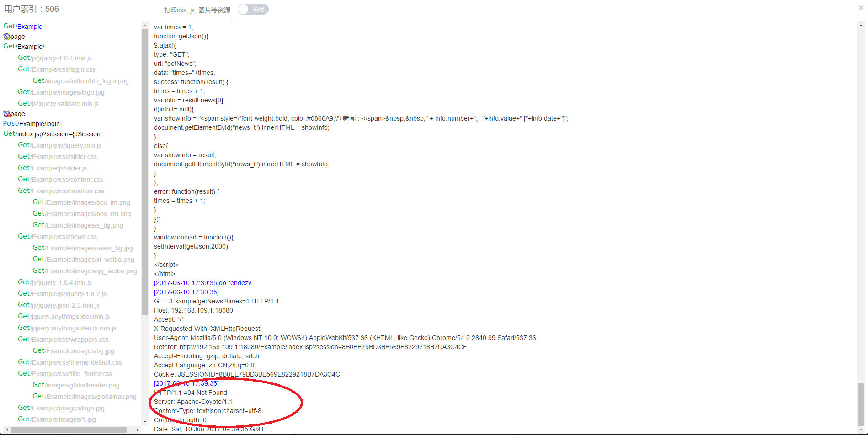Select the top Get/Example request

(x=23, y=27)
